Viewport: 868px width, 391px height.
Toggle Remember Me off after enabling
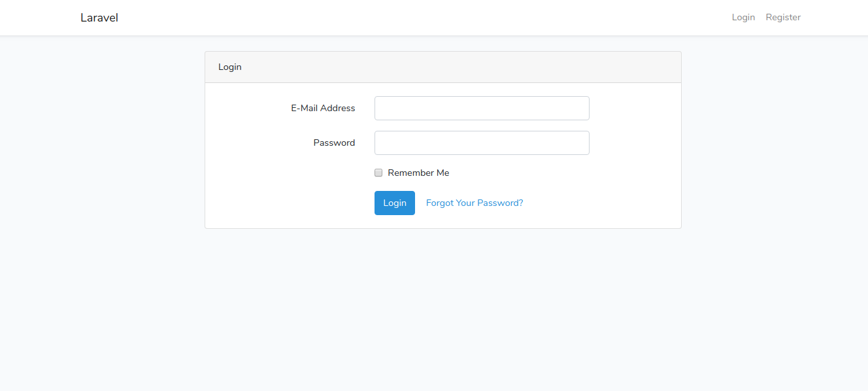(378, 172)
